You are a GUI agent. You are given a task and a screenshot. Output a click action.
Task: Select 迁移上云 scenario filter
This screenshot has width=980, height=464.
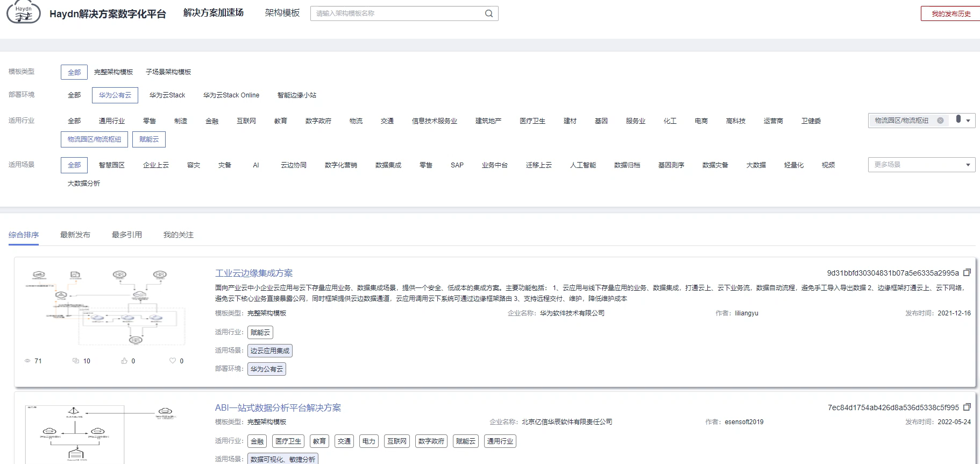pyautogui.click(x=539, y=165)
